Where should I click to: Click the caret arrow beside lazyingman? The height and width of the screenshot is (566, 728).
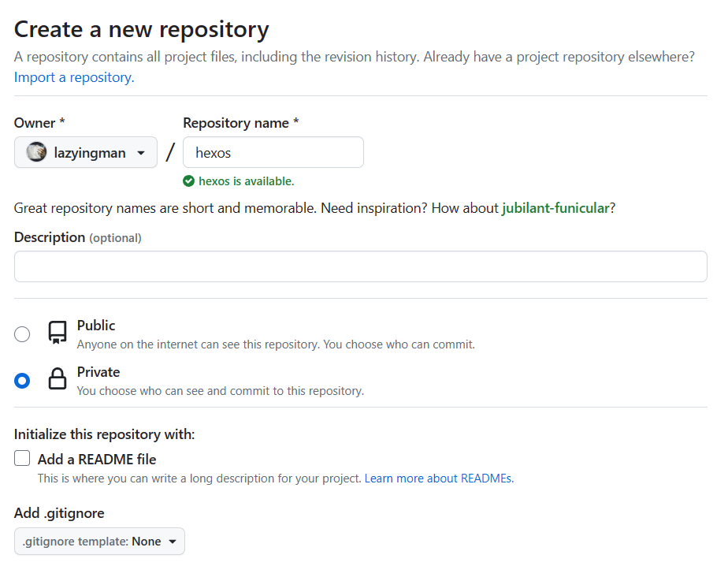141,153
